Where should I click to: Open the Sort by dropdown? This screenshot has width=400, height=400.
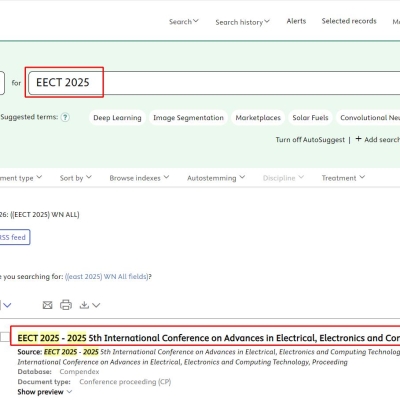click(76, 178)
